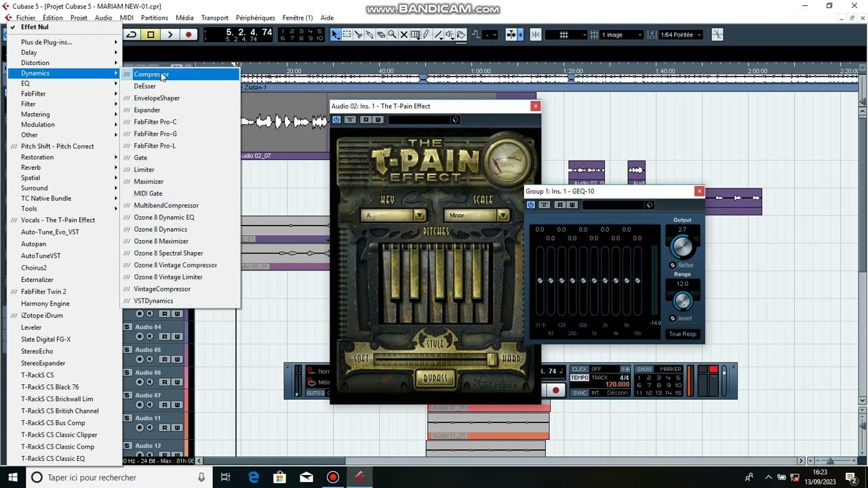Click the Read automation button in T-Pain window
This screenshot has width=868, height=488.
[x=366, y=120]
